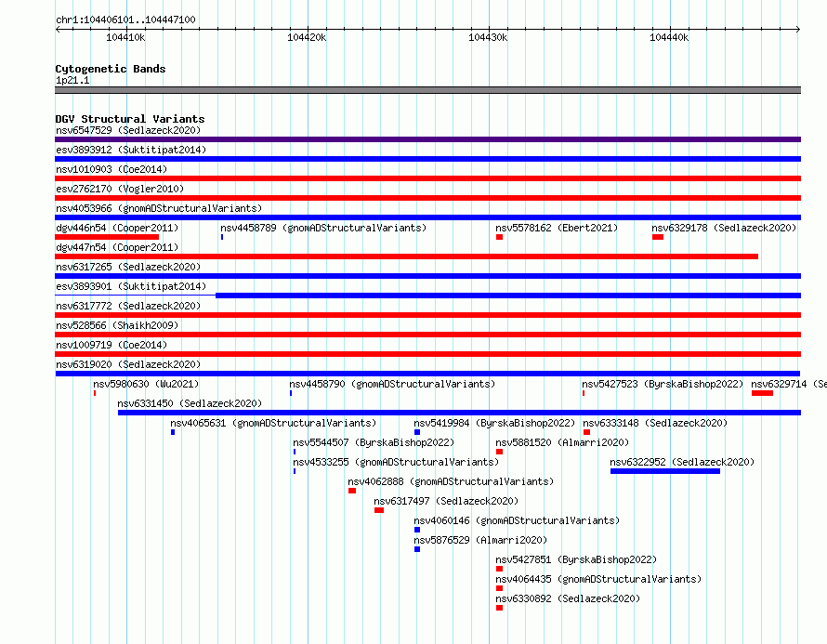Screen dimensions: 827x644
Task: Open dgv447n54 (Cooper2011) variant label
Action: [117, 247]
